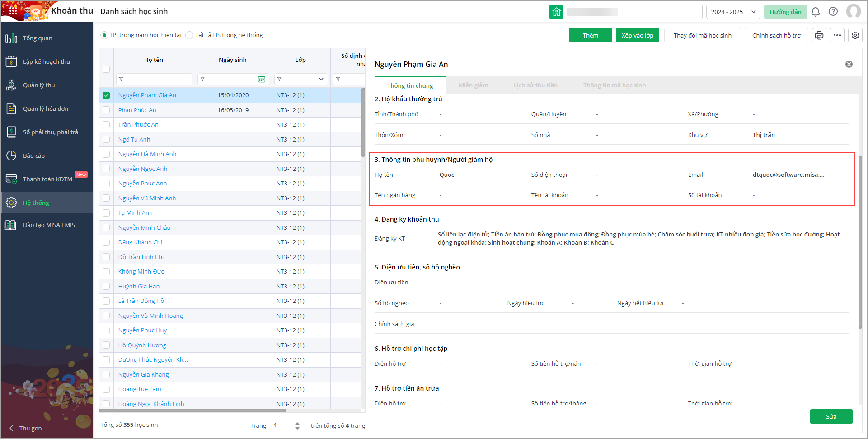Image resolution: width=868 pixels, height=439 pixels.
Task: Click the page number stepper arrows
Action: (297, 425)
